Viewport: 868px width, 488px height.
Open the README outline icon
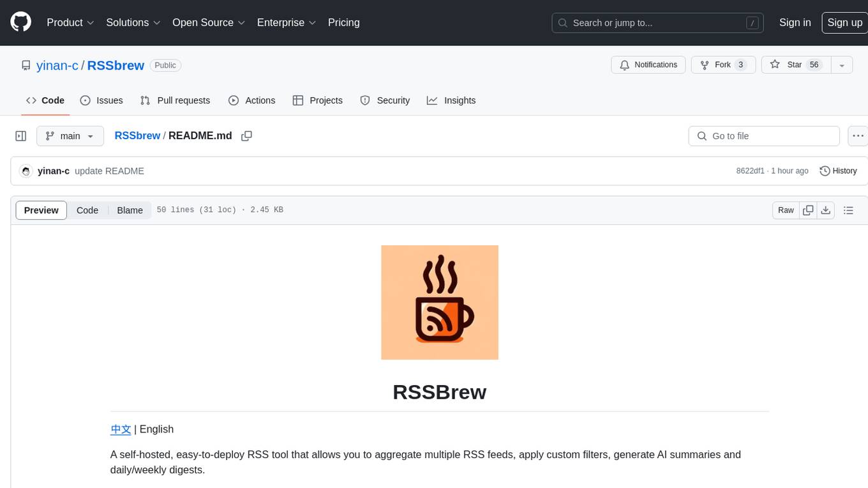point(848,210)
